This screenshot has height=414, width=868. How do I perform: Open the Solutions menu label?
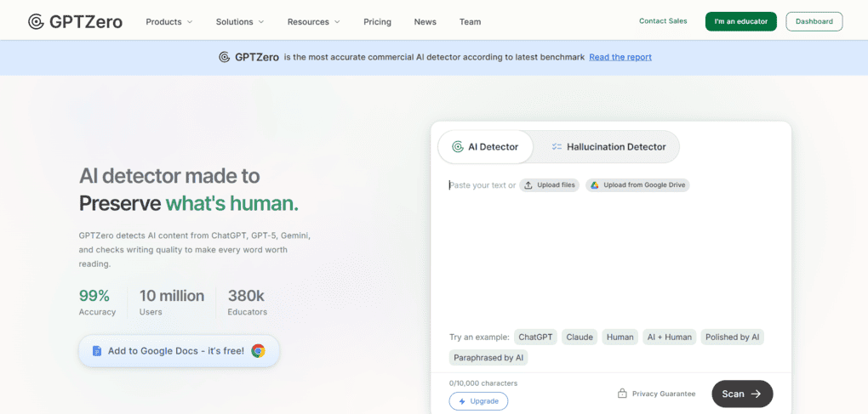(x=234, y=22)
